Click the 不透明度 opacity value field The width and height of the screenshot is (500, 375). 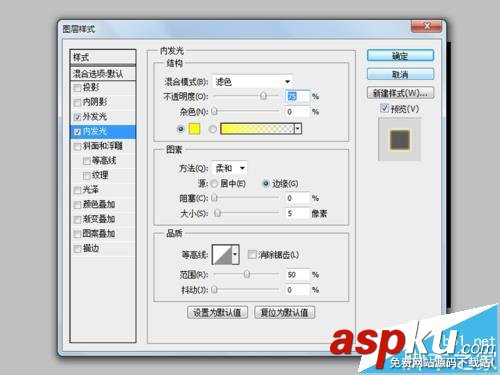(x=297, y=96)
